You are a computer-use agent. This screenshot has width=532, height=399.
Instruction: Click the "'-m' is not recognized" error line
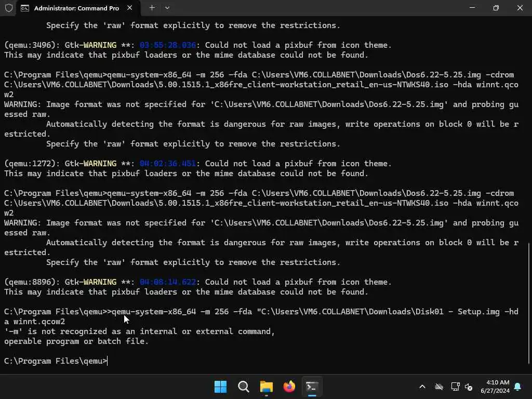pos(139,331)
